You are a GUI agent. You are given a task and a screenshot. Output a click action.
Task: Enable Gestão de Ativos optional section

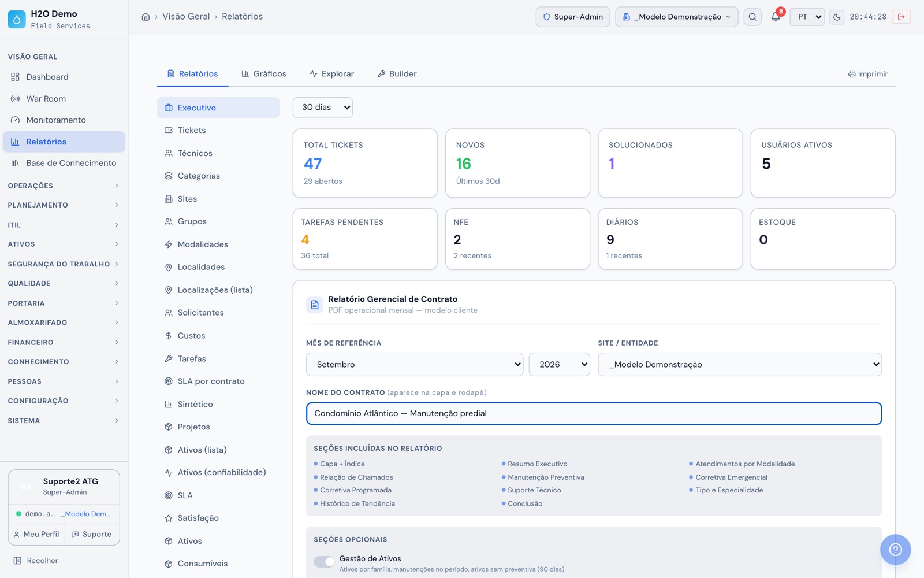[324, 562]
